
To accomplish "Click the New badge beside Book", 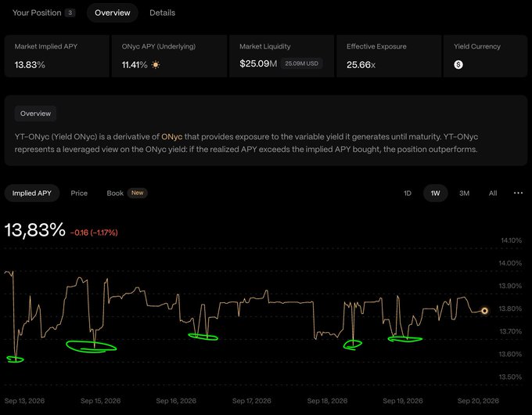I will (x=138, y=193).
